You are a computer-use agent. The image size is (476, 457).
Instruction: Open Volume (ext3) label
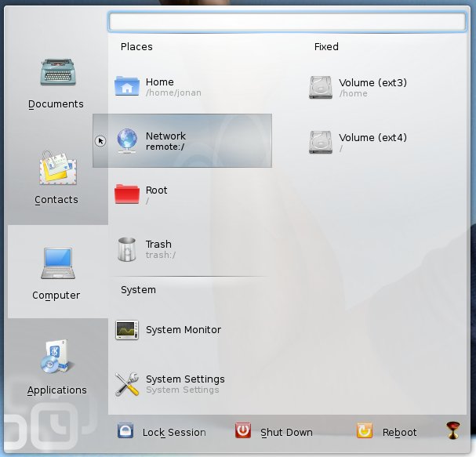tap(372, 82)
